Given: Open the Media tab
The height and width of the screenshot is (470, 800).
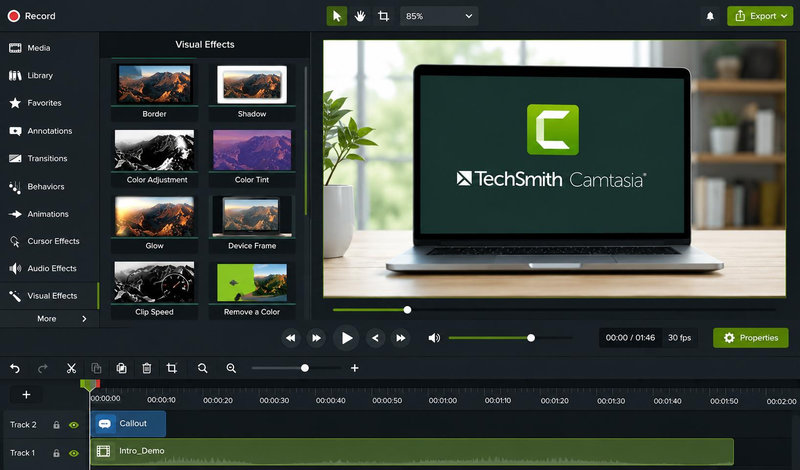Looking at the screenshot, I should coord(49,48).
